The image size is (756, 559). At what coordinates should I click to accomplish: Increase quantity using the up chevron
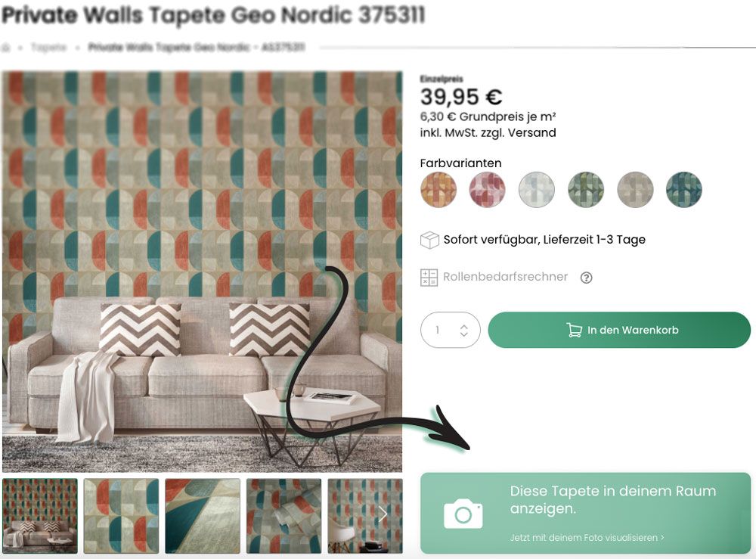pos(463,325)
